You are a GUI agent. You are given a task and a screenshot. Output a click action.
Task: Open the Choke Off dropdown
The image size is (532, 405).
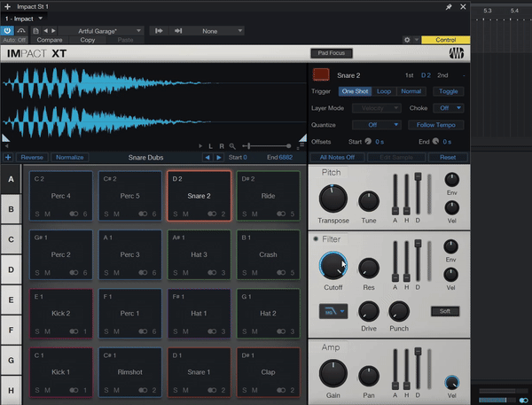point(449,108)
